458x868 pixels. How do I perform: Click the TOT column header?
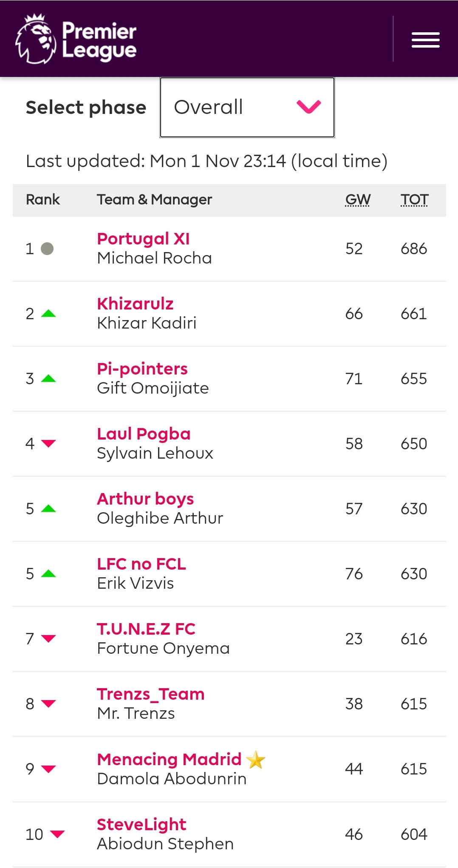(414, 199)
